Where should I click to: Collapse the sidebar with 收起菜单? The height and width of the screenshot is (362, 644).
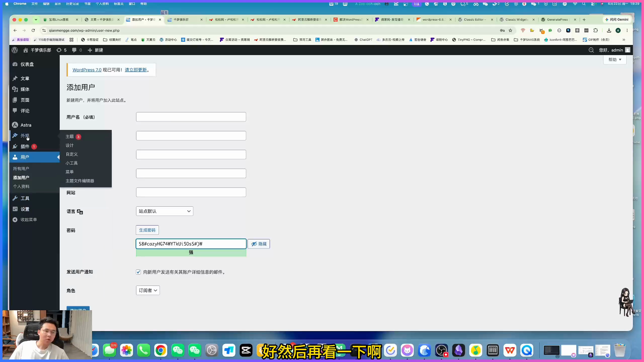tap(25, 220)
